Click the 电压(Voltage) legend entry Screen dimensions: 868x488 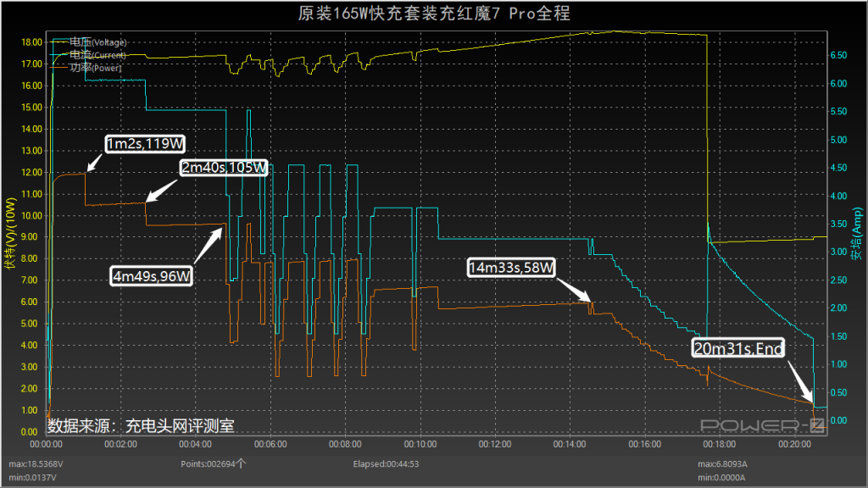[x=89, y=42]
